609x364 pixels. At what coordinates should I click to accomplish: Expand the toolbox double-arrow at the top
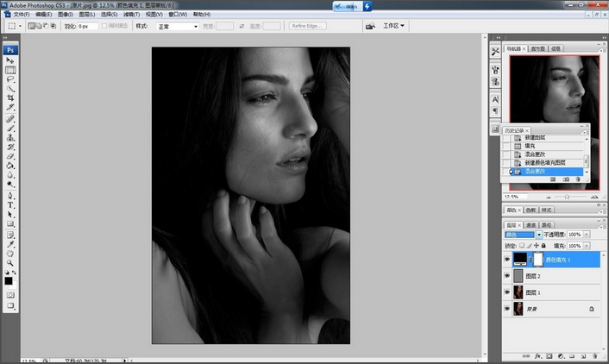pos(5,38)
